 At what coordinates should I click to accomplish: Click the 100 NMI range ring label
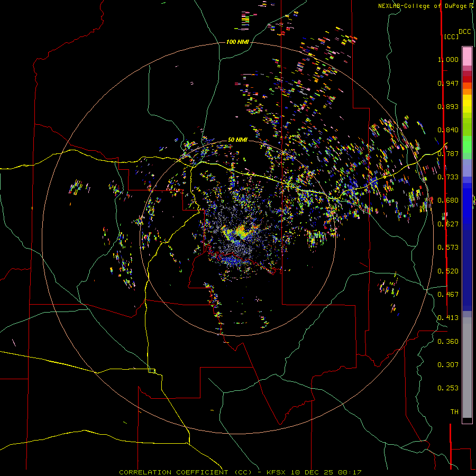237,42
